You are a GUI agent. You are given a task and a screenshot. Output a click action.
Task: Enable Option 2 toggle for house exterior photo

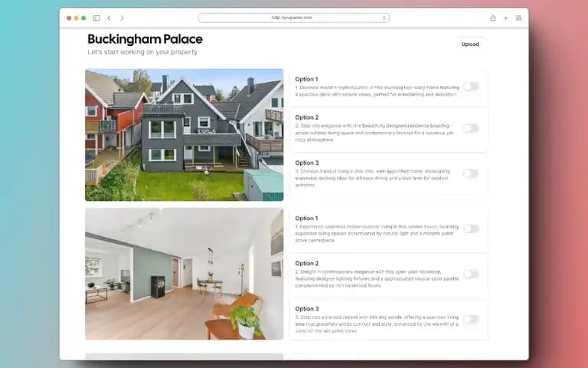tap(471, 129)
